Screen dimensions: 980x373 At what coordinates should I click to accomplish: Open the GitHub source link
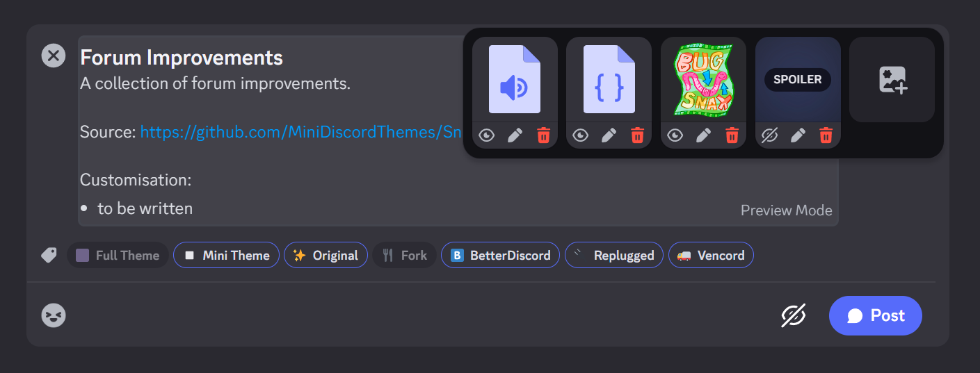[x=300, y=132]
